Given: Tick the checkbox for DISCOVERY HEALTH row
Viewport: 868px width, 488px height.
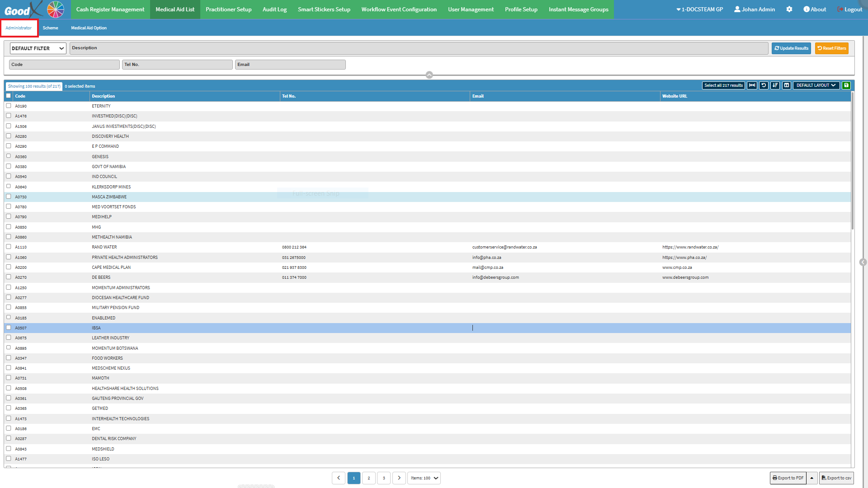Looking at the screenshot, I should 9,136.
